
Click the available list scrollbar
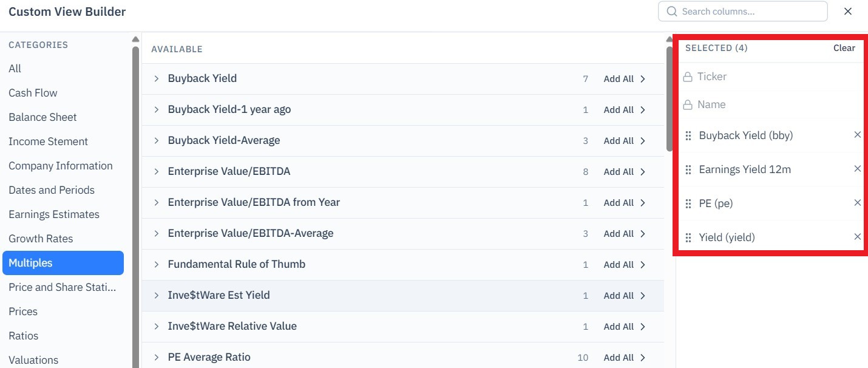point(670,98)
